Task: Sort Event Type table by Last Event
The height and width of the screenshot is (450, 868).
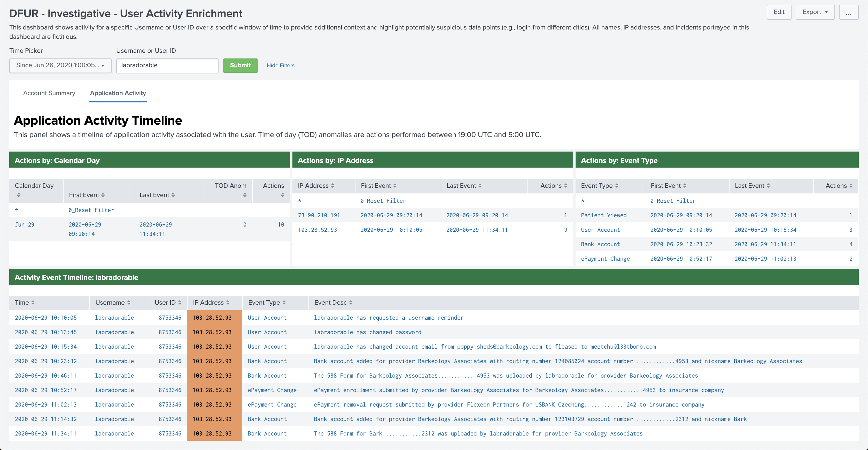Action: pos(768,185)
